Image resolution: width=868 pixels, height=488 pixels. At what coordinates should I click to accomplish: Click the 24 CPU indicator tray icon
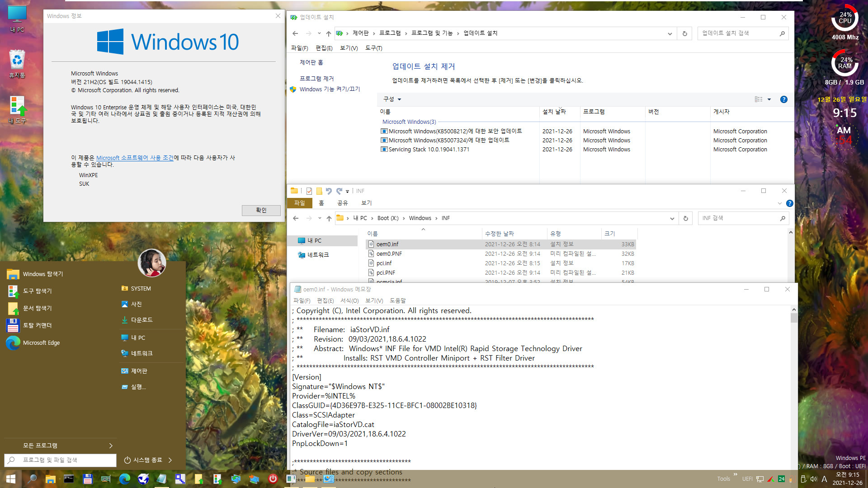point(781,479)
